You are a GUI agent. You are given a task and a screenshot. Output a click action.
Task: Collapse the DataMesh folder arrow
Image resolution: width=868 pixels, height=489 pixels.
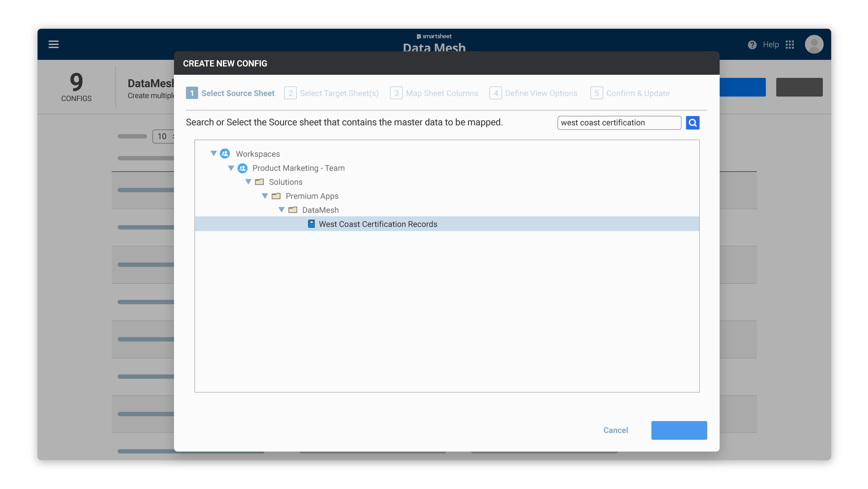282,210
